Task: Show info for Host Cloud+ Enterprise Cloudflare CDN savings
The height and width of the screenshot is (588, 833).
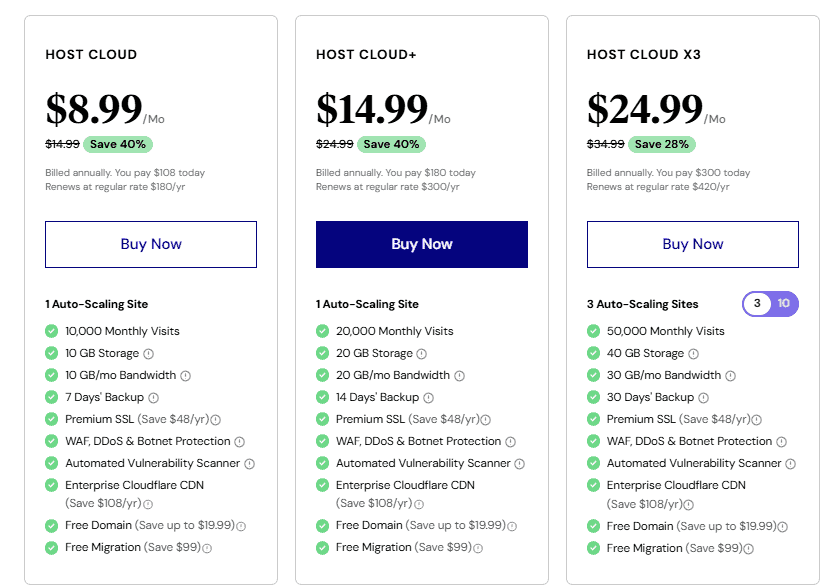Action: [x=419, y=505]
